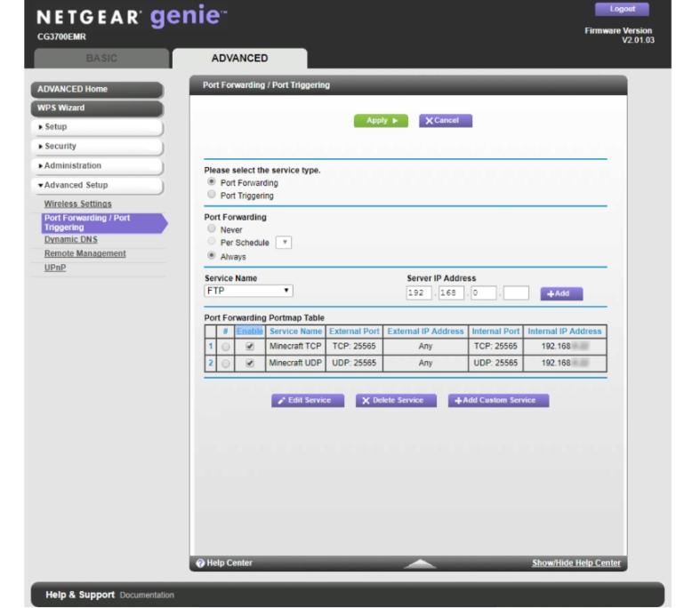
Task: Click the External Port column header
Action: 354,332
